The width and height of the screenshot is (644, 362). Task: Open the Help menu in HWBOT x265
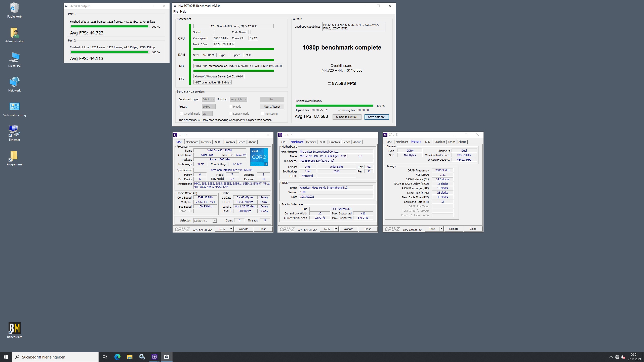click(183, 12)
